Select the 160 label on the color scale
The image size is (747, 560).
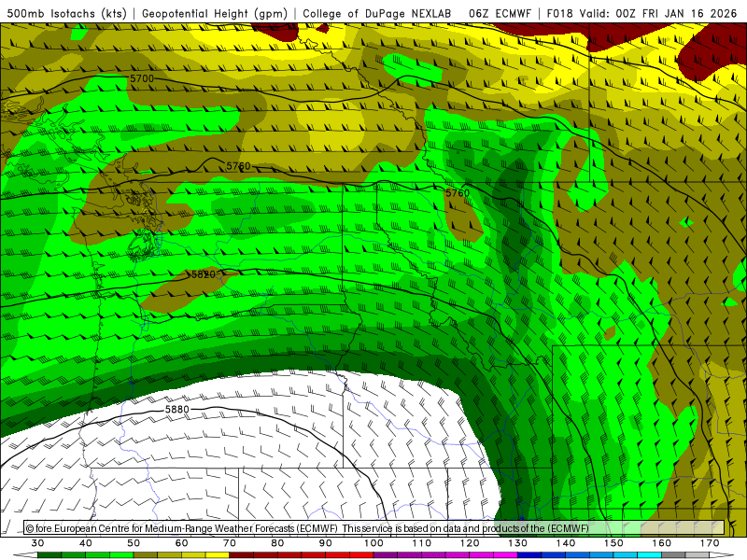662,543
